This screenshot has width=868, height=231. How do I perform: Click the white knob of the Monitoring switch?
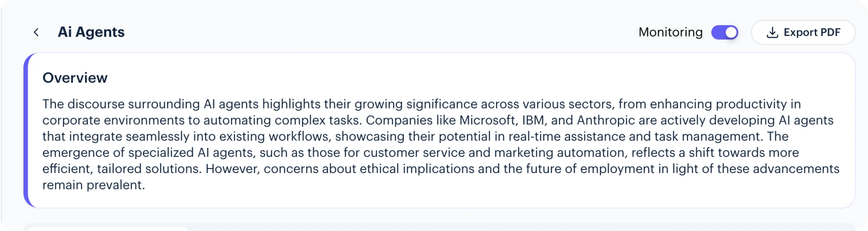click(731, 33)
